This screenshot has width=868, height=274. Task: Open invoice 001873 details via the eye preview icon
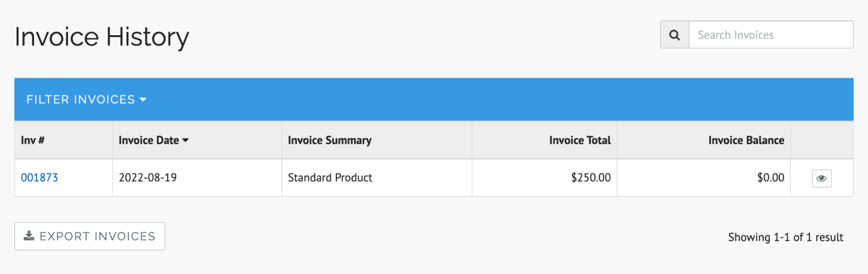coord(821,178)
